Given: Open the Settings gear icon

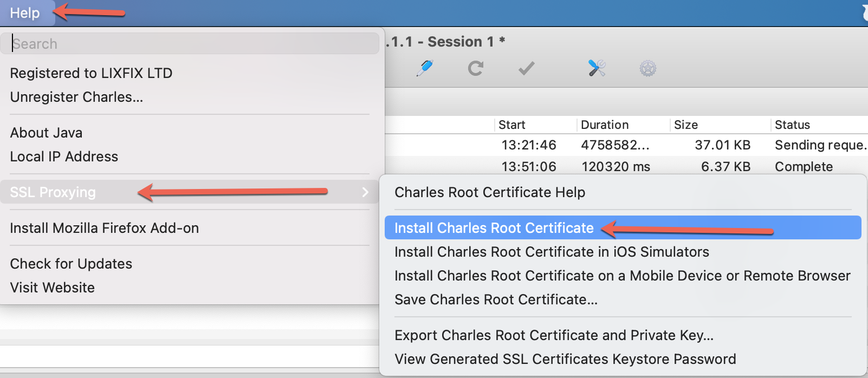Looking at the screenshot, I should tap(647, 68).
